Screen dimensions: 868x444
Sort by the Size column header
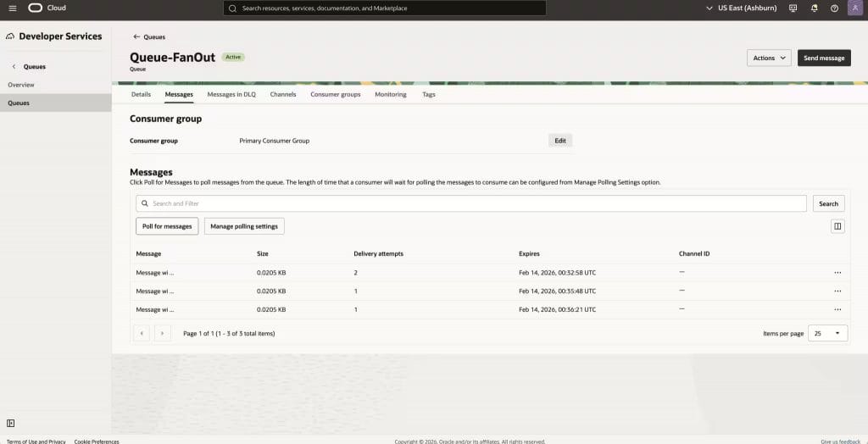pyautogui.click(x=263, y=253)
